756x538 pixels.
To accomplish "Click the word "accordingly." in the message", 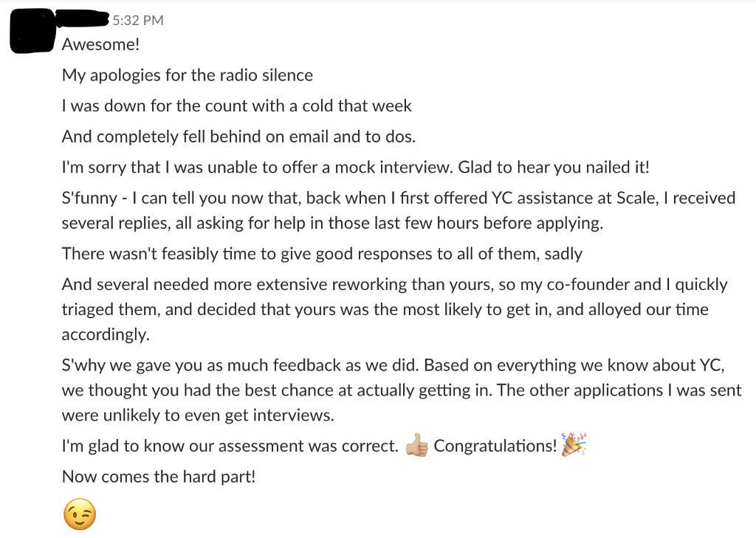I will click(x=106, y=334).
